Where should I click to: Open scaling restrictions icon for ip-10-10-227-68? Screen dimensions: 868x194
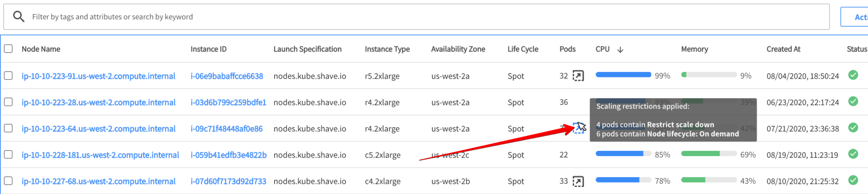(578, 181)
